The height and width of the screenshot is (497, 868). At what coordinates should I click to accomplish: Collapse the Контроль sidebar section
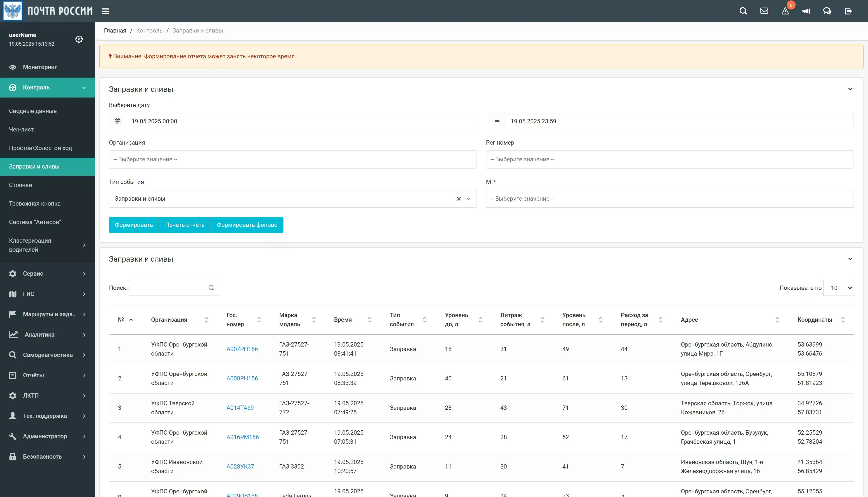(x=47, y=88)
